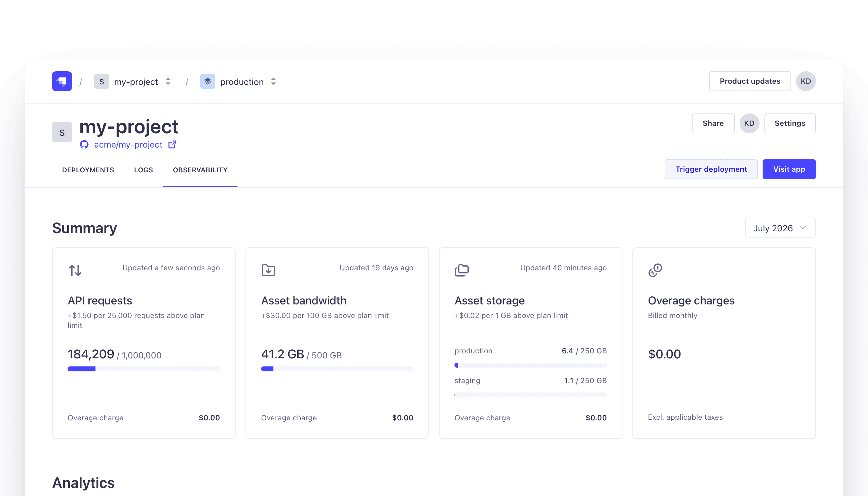Click the 41.2 GB bandwidth value
The width and height of the screenshot is (868, 496).
[282, 354]
